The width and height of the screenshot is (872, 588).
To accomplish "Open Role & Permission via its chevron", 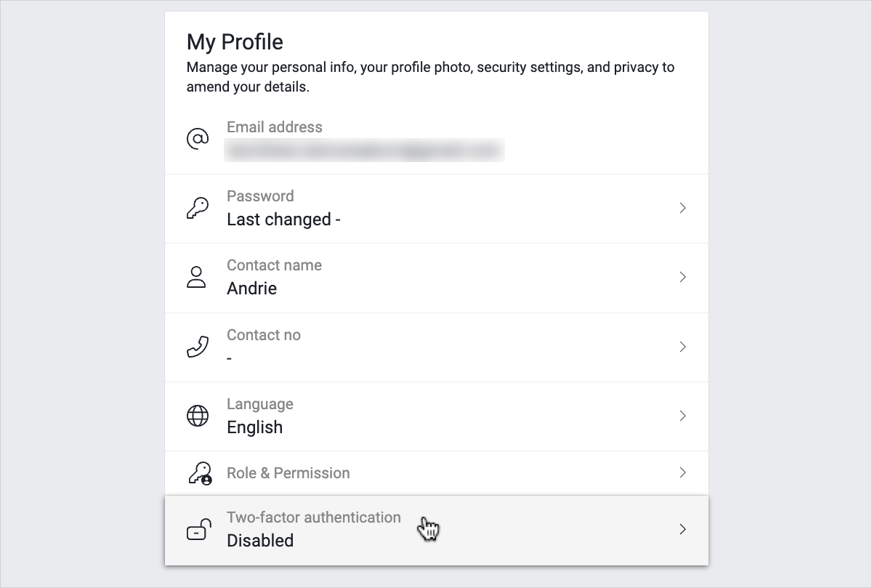I will point(682,472).
